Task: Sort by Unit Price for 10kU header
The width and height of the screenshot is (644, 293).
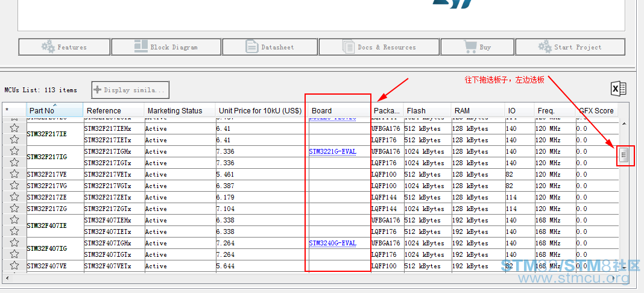Action: pos(262,110)
